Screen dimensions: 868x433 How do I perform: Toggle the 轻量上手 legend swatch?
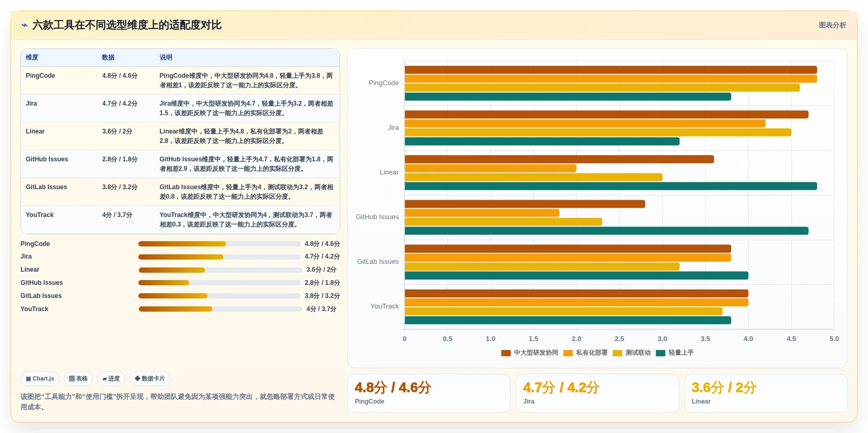pos(660,353)
